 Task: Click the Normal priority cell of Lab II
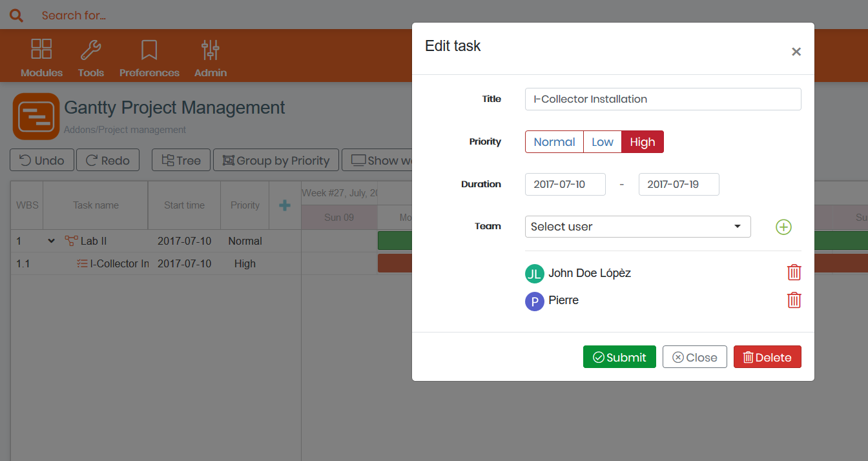pos(245,241)
